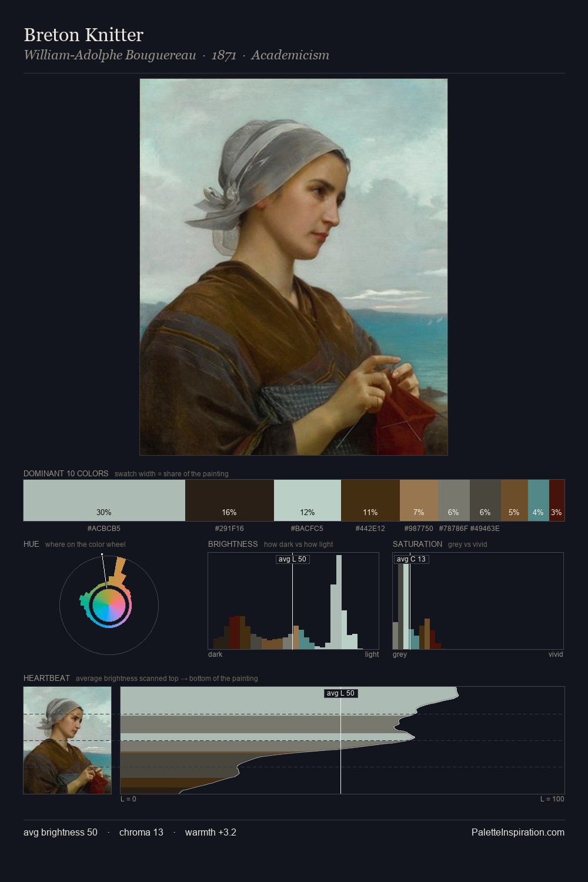Viewport: 588px width, 882px height.
Task: Pick the 12% light mint swatch
Action: coord(308,500)
